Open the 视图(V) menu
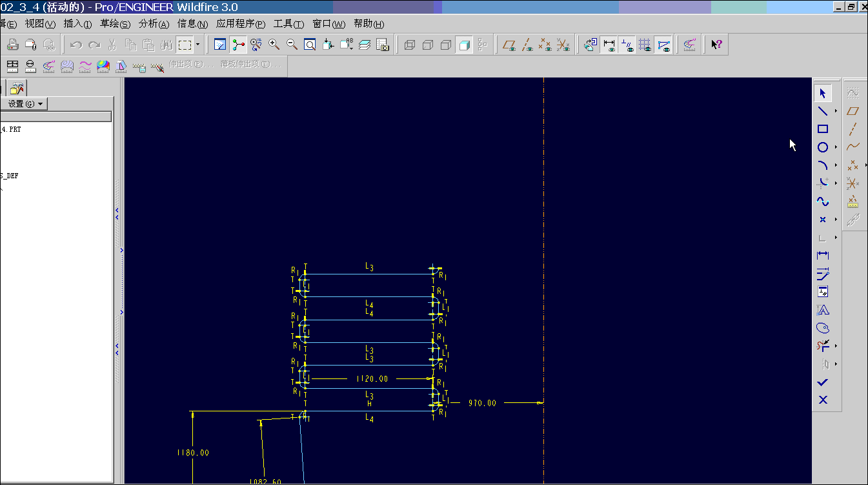The width and height of the screenshot is (868, 485). point(40,24)
